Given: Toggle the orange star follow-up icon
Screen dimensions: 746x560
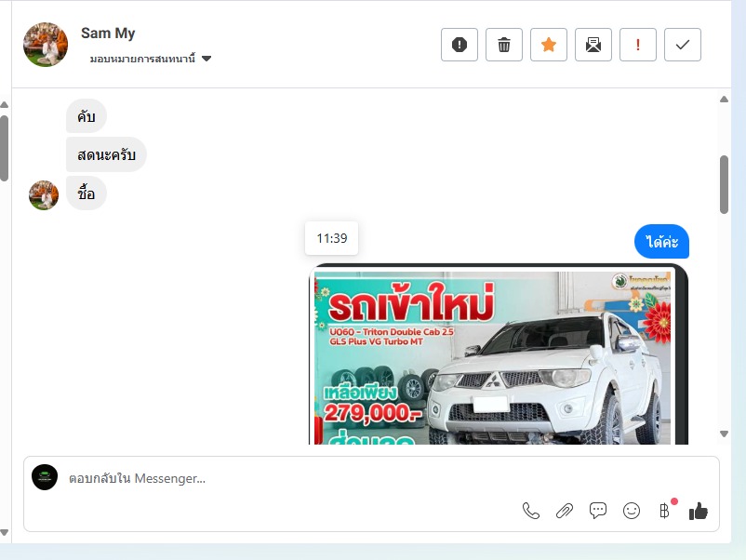Looking at the screenshot, I should point(549,45).
